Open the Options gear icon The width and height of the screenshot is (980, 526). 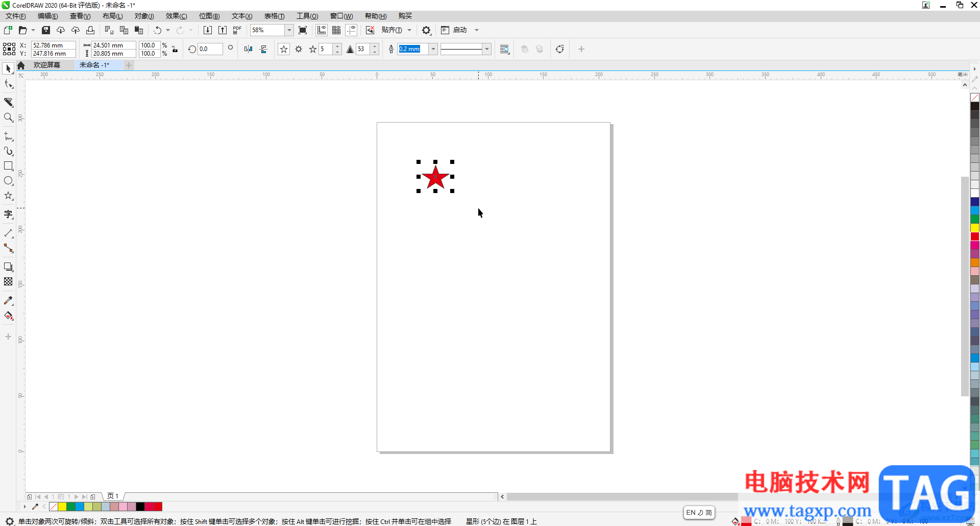(426, 30)
